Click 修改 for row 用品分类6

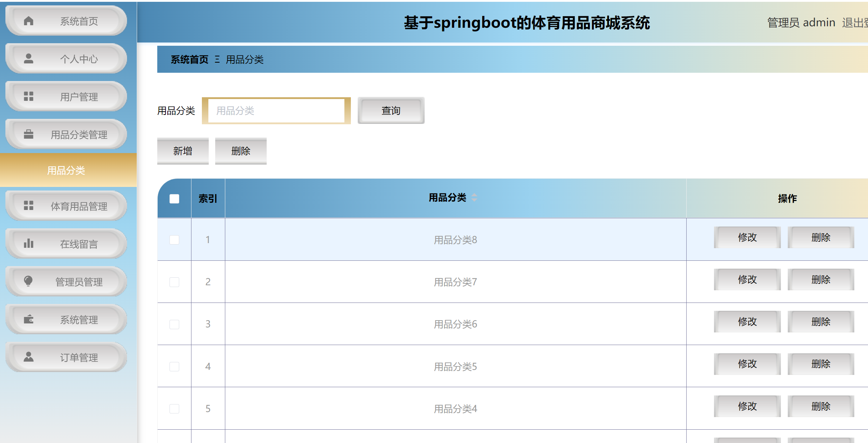click(747, 322)
